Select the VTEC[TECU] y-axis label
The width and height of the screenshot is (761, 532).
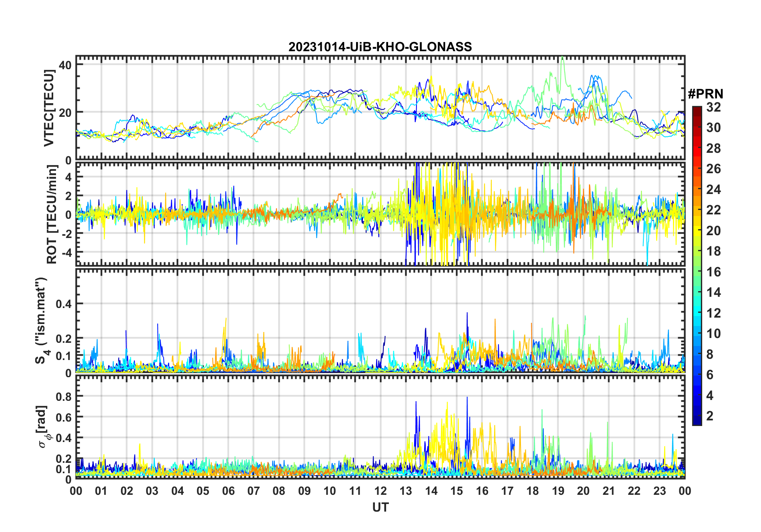[49, 108]
